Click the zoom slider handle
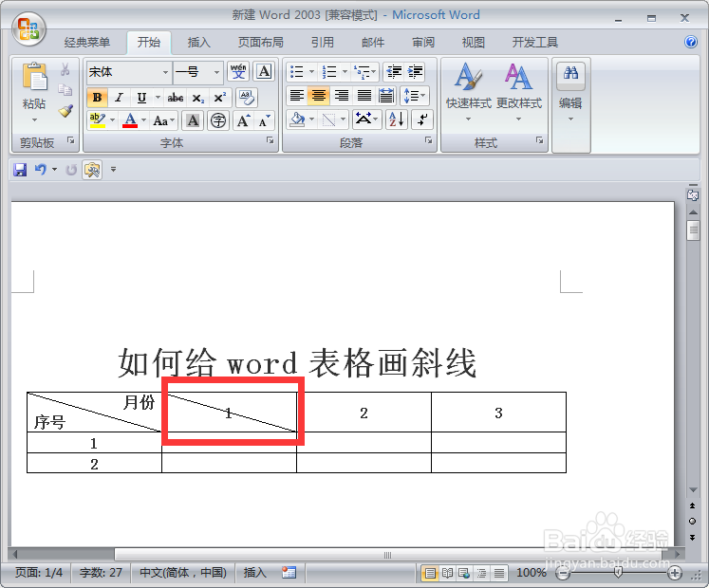 click(x=618, y=573)
